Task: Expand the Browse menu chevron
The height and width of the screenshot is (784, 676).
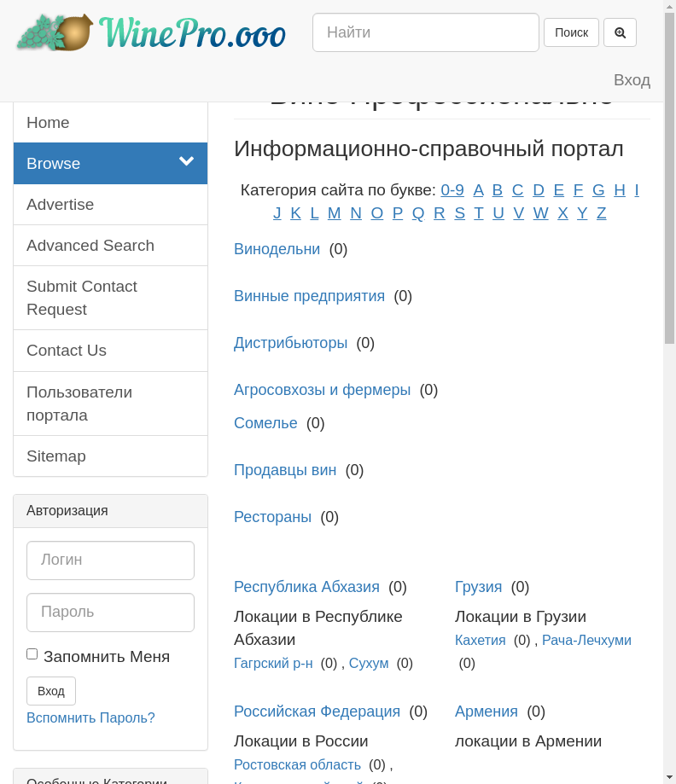Action: coord(186,162)
